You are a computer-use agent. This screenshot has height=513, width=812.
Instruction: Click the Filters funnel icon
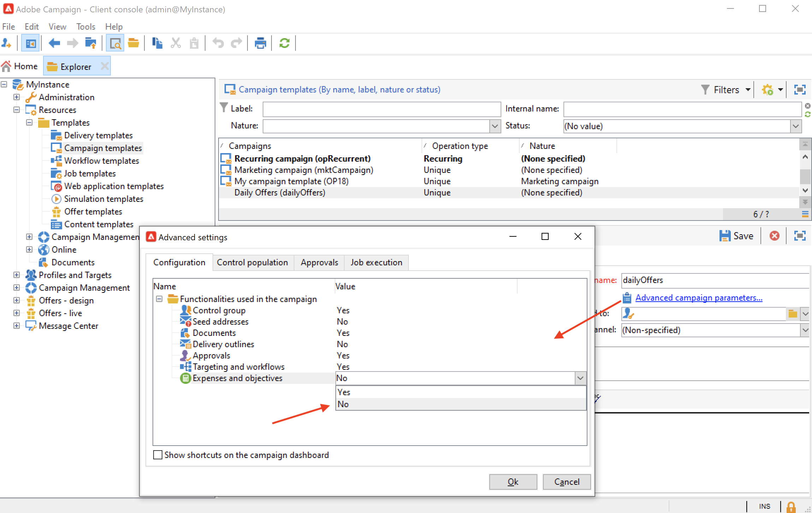pyautogui.click(x=705, y=90)
